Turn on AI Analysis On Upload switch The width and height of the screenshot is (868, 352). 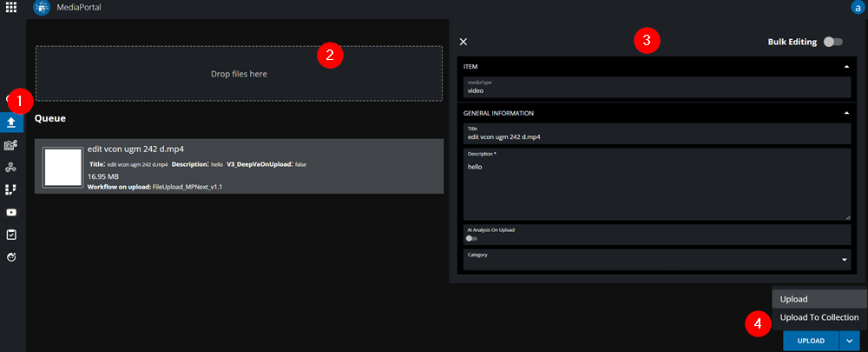[472, 237]
